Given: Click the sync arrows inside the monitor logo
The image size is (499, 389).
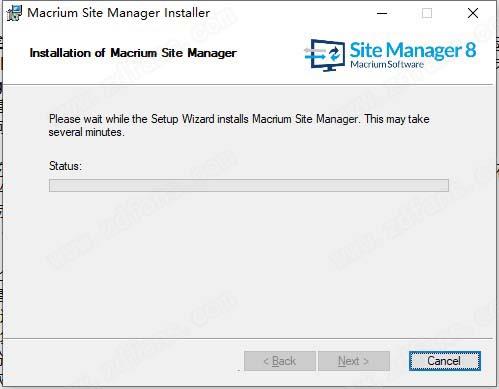Looking at the screenshot, I should click(334, 53).
